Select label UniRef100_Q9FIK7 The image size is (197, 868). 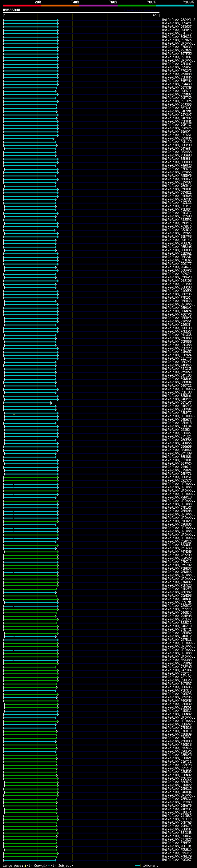177,125
